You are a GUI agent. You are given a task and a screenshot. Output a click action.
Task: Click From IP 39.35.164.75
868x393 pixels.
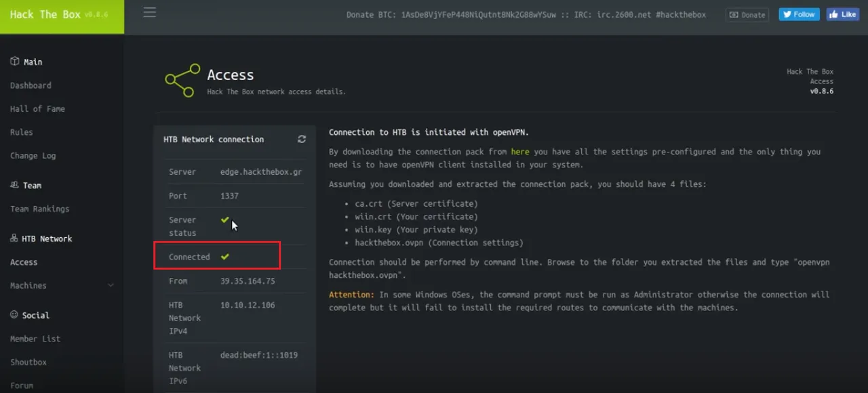248,281
